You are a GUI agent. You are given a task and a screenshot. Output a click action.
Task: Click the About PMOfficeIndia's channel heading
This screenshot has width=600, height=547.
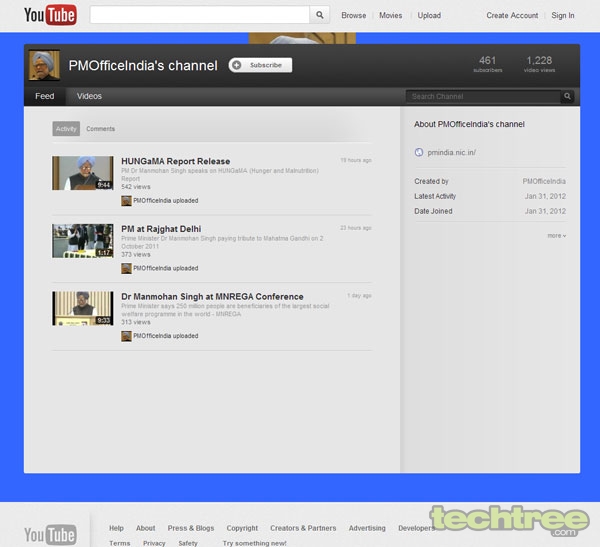pyautogui.click(x=469, y=124)
